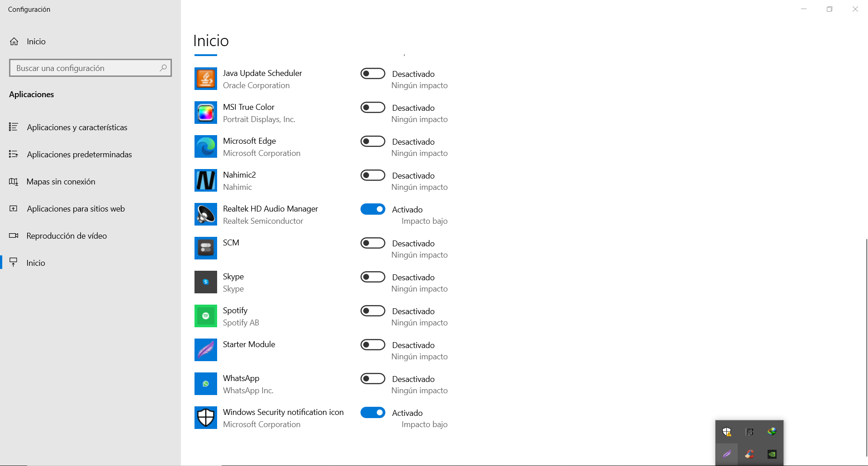Click the Skype app icon in list
868x466 pixels.
point(206,282)
